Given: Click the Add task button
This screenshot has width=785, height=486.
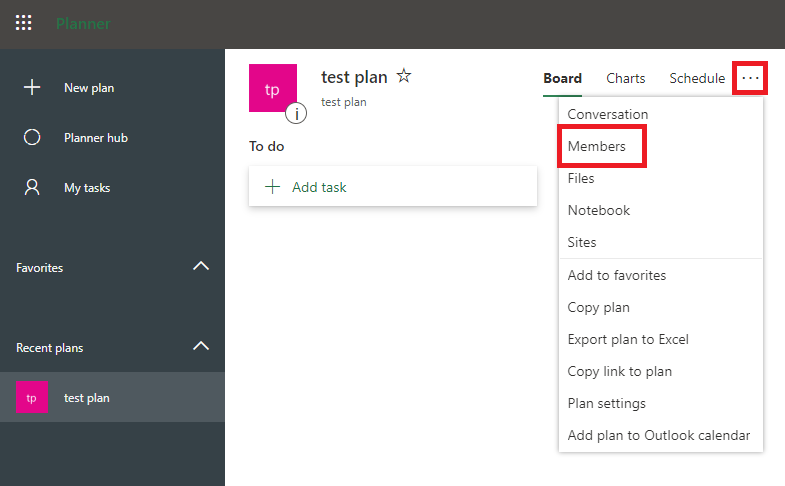Looking at the screenshot, I should click(393, 187).
